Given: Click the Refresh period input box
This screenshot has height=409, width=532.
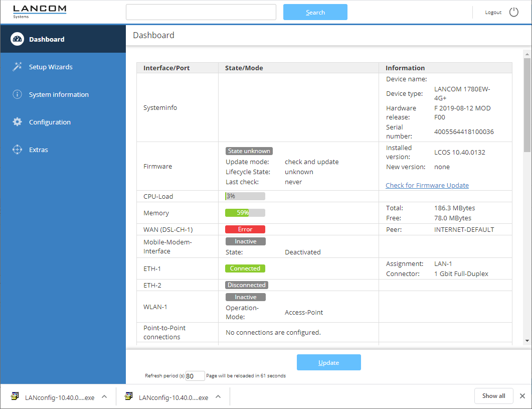Looking at the screenshot, I should [x=195, y=376].
